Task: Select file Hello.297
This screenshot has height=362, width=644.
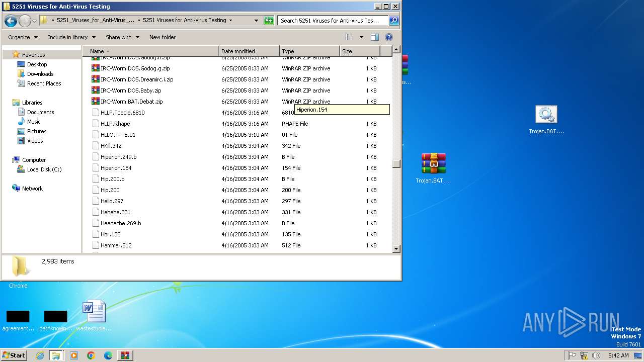Action: point(112,201)
